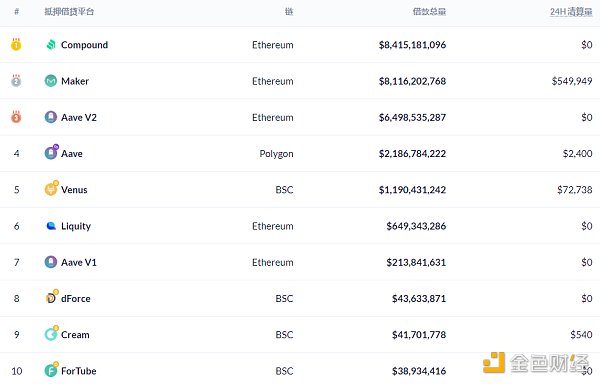Click the lending platform column header
Screen dimensions: 600x384
pyautogui.click(x=69, y=12)
